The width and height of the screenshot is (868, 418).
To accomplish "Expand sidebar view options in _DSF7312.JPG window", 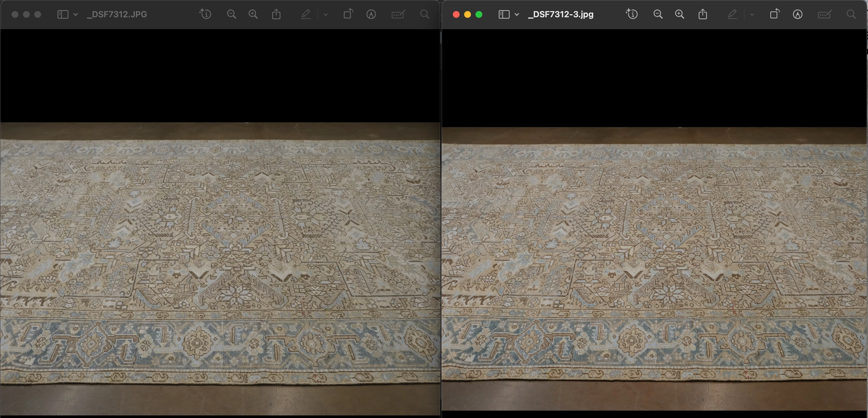I will pos(76,14).
